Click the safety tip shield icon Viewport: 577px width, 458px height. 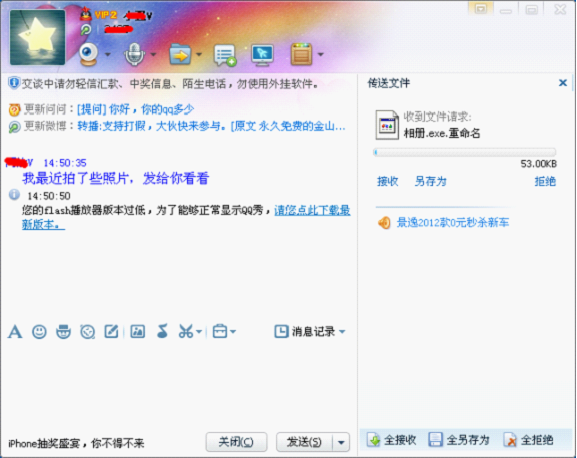14,83
